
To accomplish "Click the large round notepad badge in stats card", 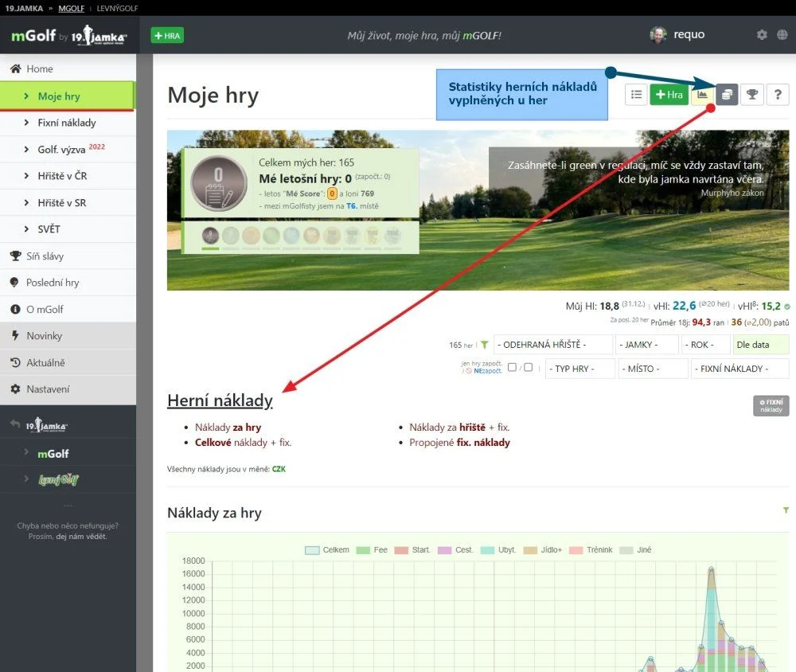I will click(219, 183).
